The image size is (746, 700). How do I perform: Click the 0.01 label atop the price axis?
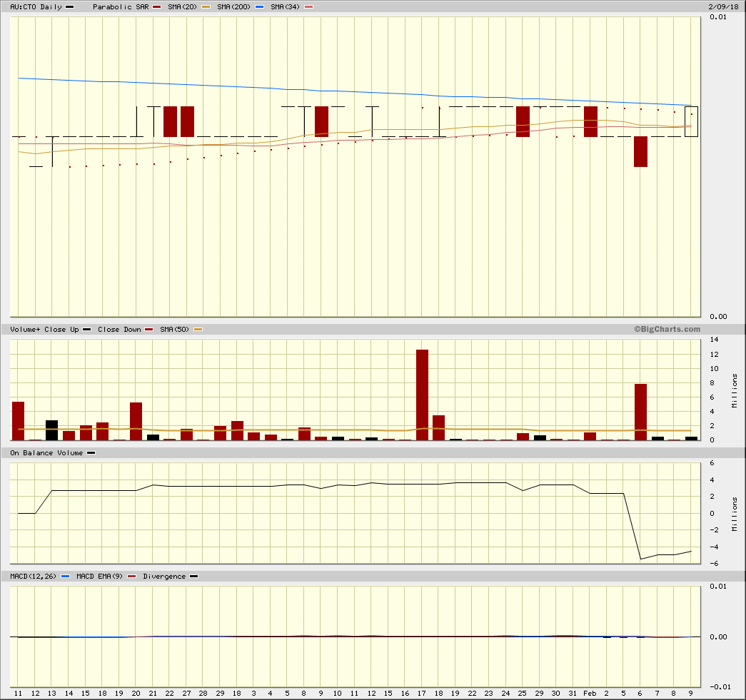718,17
